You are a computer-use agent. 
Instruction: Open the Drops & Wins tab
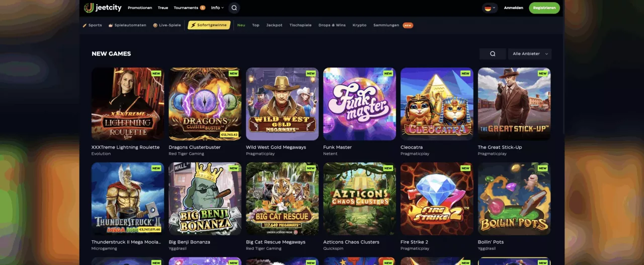pyautogui.click(x=332, y=25)
